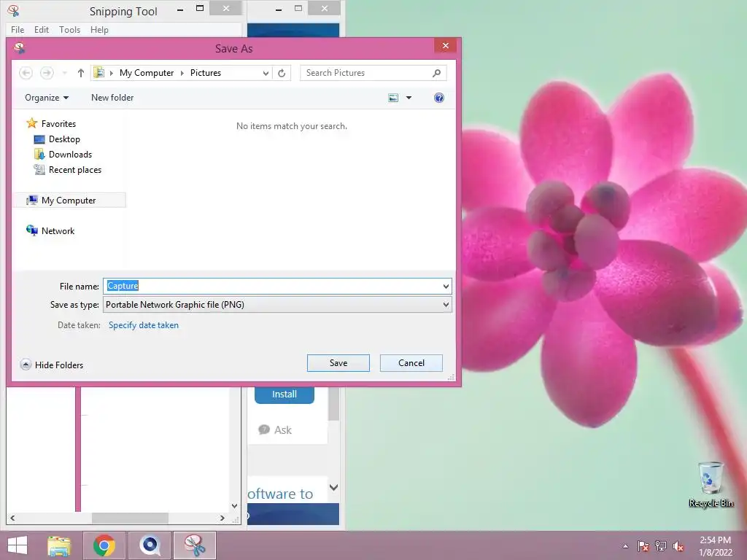Show hidden tray icons arrow
Screen dimensions: 747x560
(625, 546)
